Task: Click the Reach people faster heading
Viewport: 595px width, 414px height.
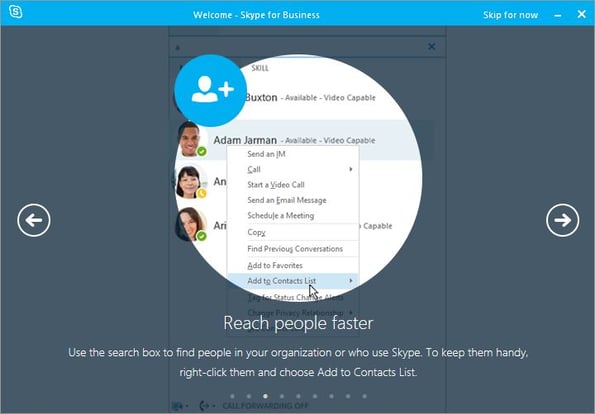Action: 298,323
